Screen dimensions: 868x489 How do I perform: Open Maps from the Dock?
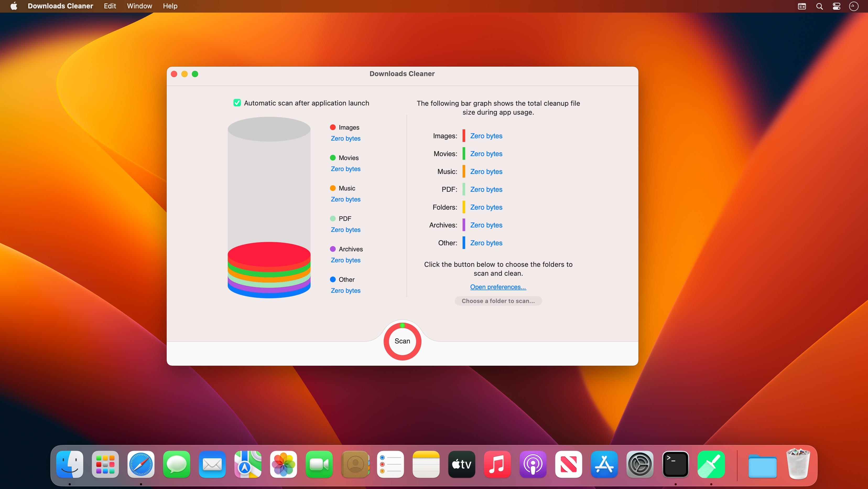248,464
